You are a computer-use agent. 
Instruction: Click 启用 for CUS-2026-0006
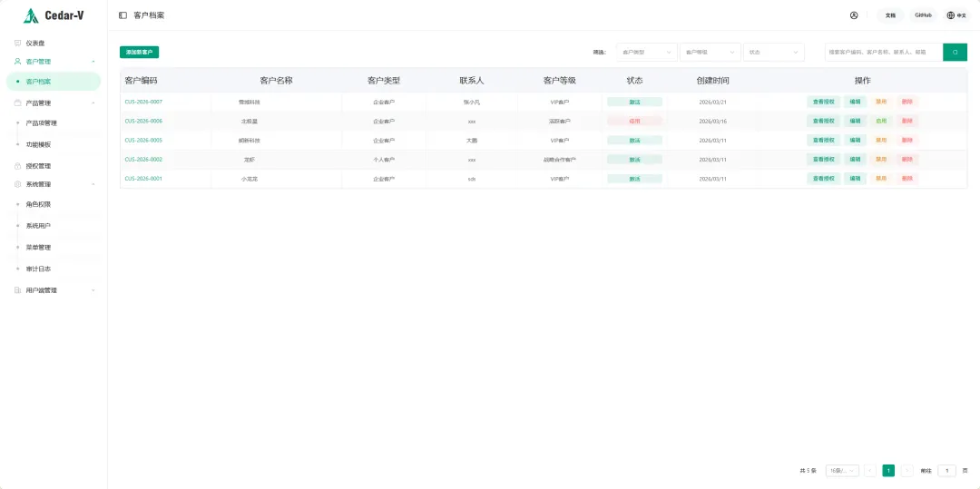[880, 122]
